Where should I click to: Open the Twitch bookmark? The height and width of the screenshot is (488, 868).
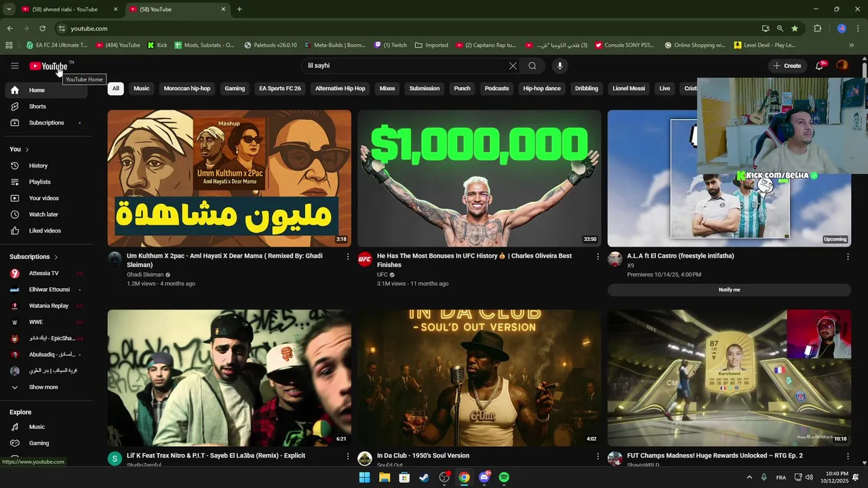pos(391,45)
